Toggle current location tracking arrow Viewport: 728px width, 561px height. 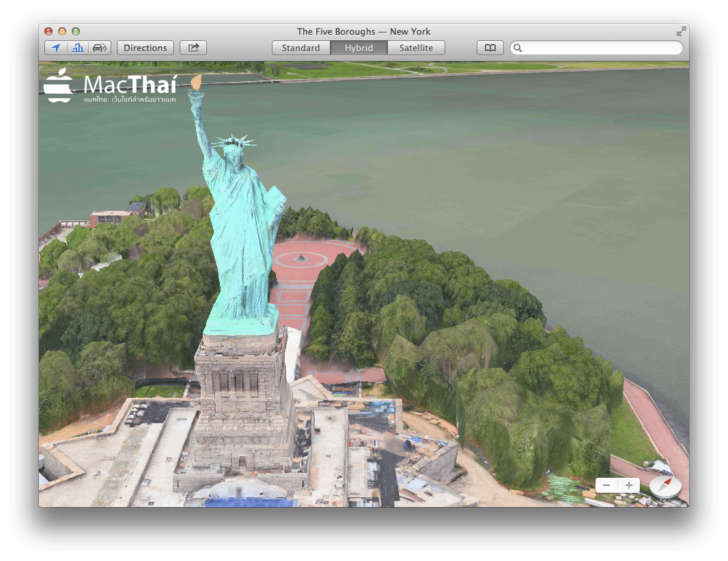pyautogui.click(x=56, y=48)
